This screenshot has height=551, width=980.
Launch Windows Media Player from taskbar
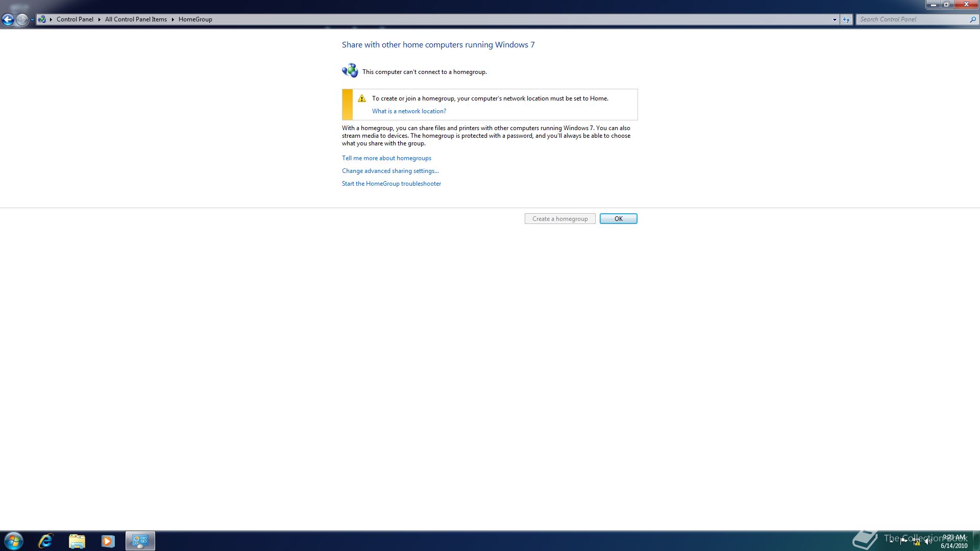point(108,541)
